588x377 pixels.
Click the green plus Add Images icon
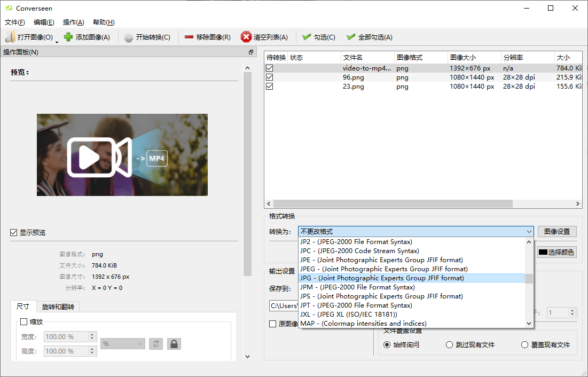click(68, 37)
